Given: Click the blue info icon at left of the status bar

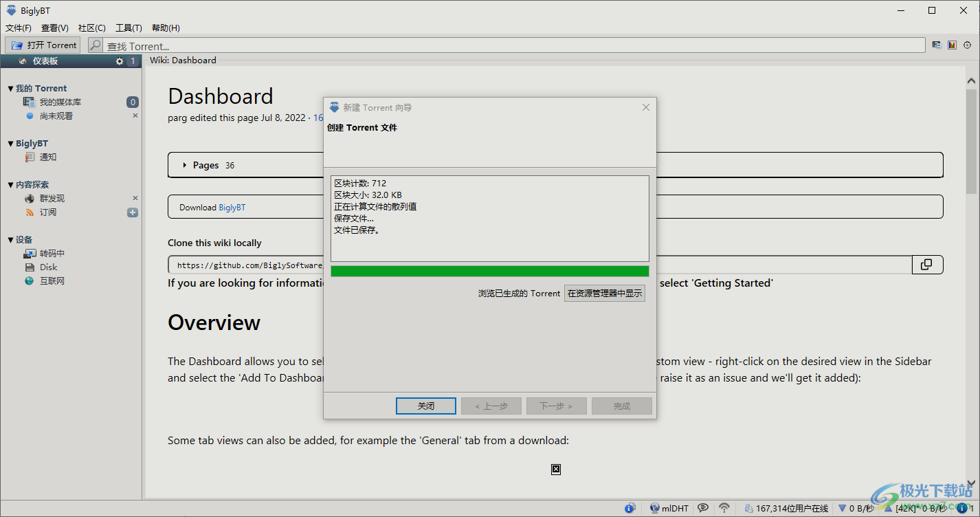Looking at the screenshot, I should [630, 509].
